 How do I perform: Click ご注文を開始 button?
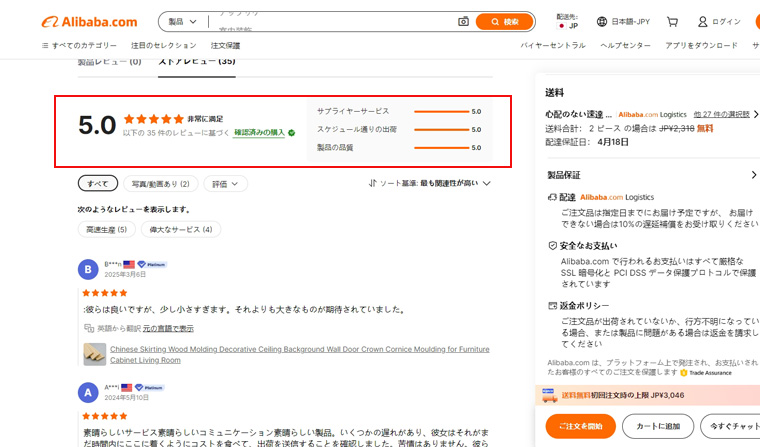tap(581, 426)
